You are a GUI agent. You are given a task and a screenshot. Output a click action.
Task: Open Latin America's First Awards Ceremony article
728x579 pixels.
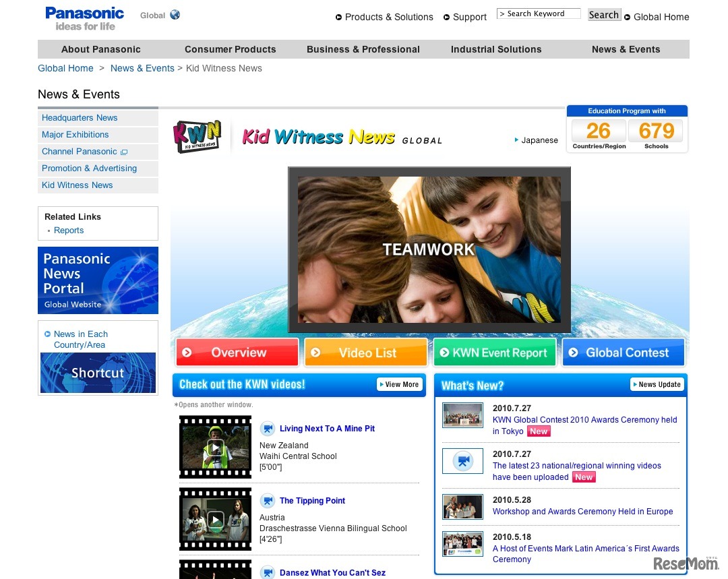point(586,553)
